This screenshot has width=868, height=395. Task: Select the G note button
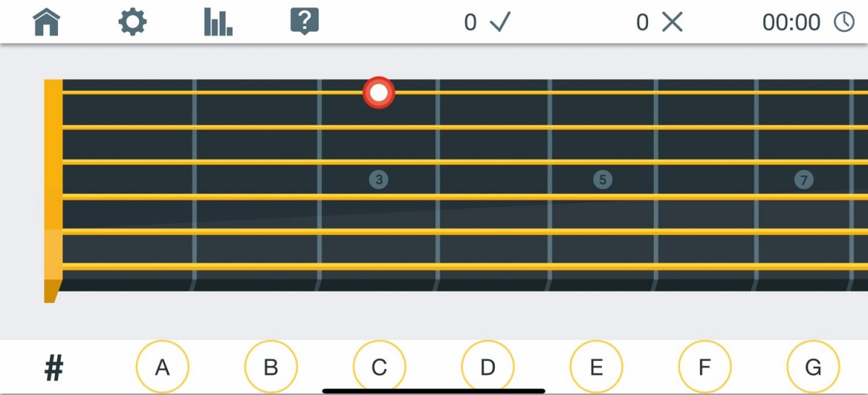coord(813,368)
